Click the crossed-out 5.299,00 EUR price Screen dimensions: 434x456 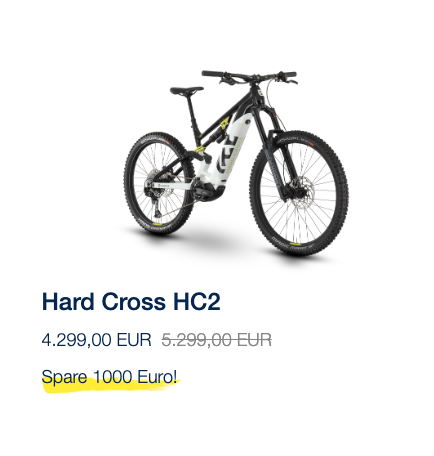click(217, 340)
